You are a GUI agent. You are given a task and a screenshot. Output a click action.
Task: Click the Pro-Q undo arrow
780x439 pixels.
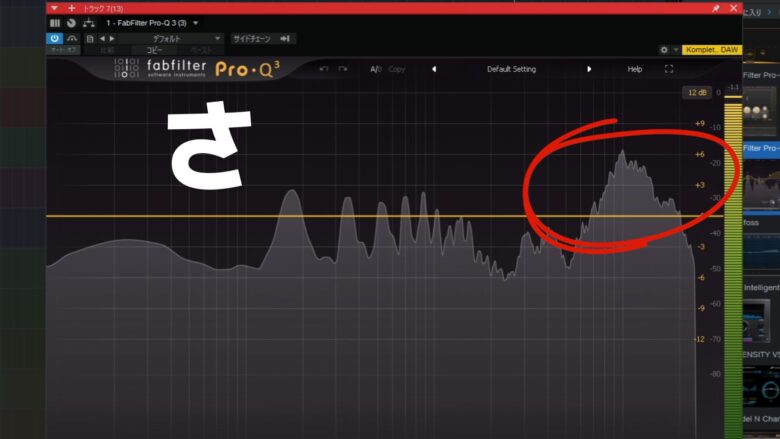tap(324, 69)
